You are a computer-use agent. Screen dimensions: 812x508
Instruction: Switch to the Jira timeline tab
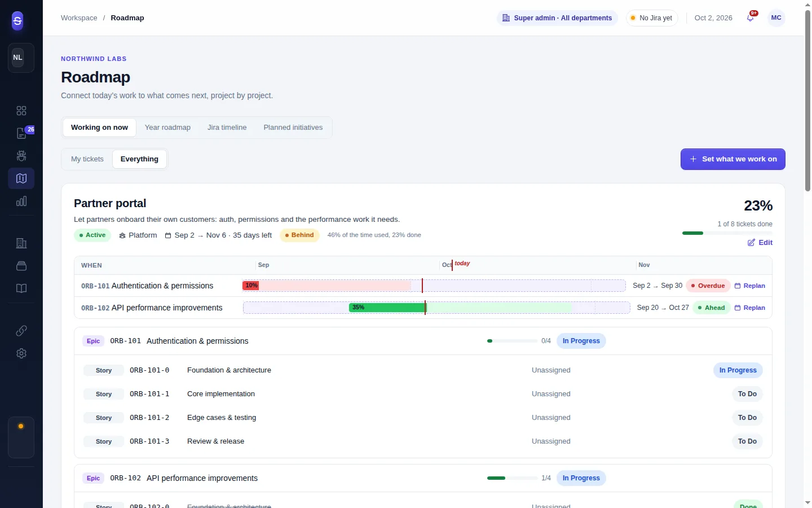coord(227,128)
